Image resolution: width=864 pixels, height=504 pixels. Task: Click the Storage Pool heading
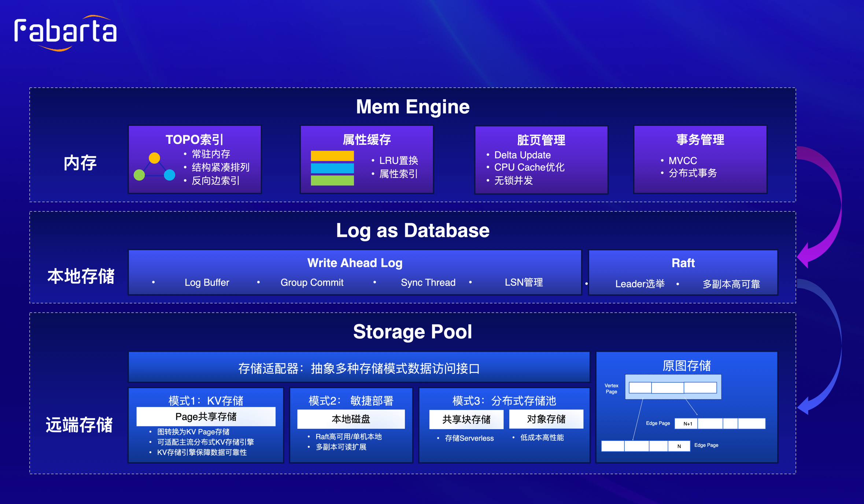[413, 332]
